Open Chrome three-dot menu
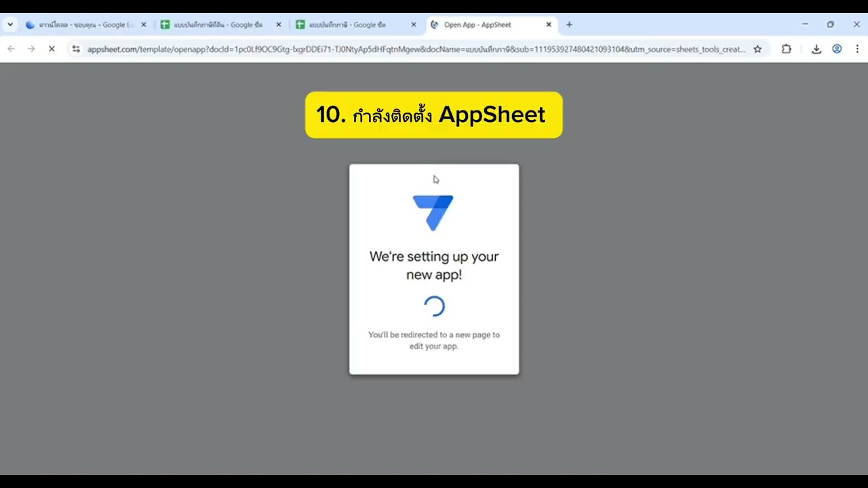The height and width of the screenshot is (488, 868). click(857, 49)
